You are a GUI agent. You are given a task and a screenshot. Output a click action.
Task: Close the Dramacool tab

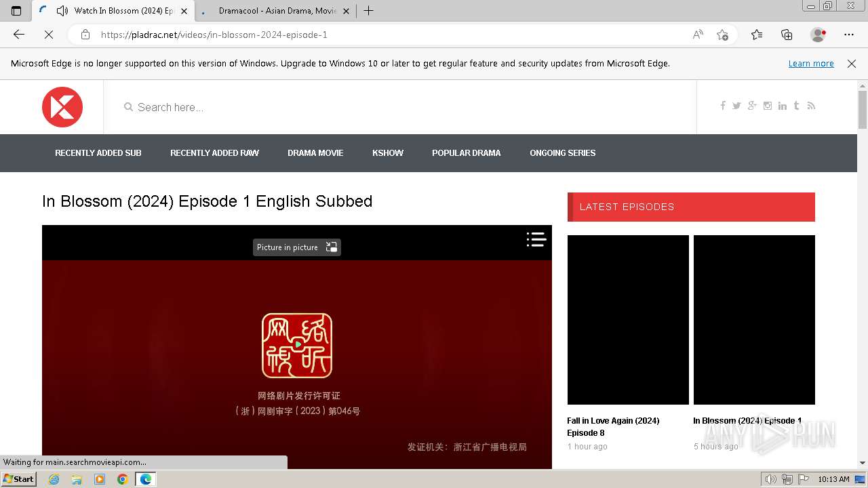point(346,11)
